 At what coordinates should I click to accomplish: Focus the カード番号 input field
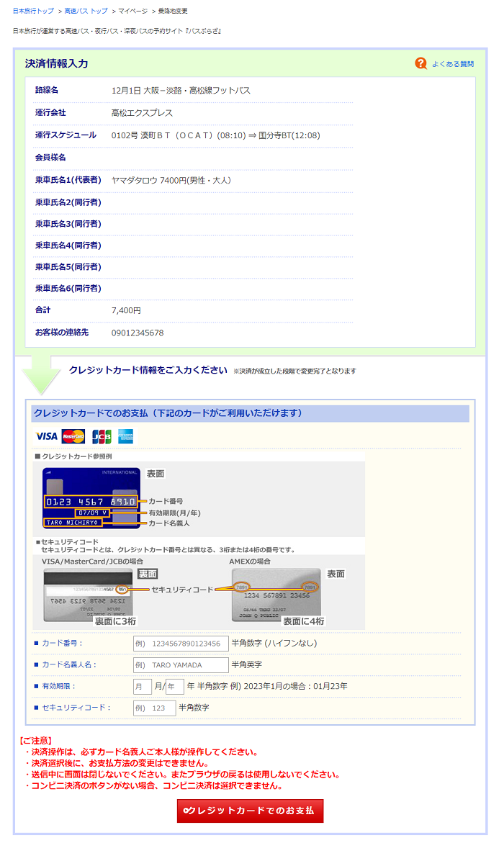[181, 643]
